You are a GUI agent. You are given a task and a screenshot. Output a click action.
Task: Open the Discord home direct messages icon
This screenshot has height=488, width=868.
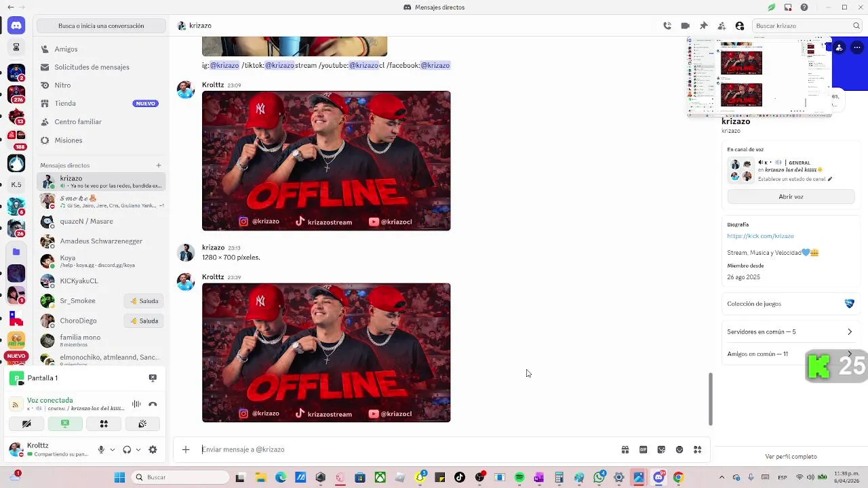16,26
